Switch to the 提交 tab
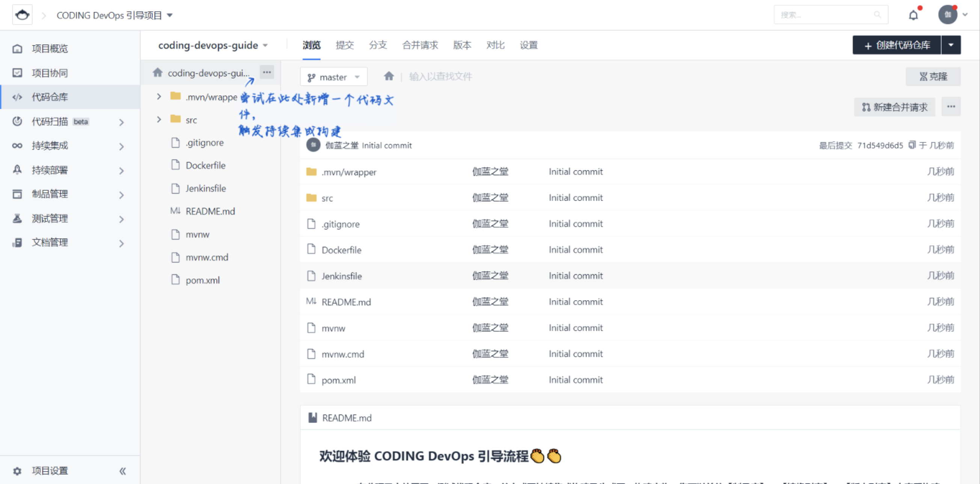 [345, 45]
